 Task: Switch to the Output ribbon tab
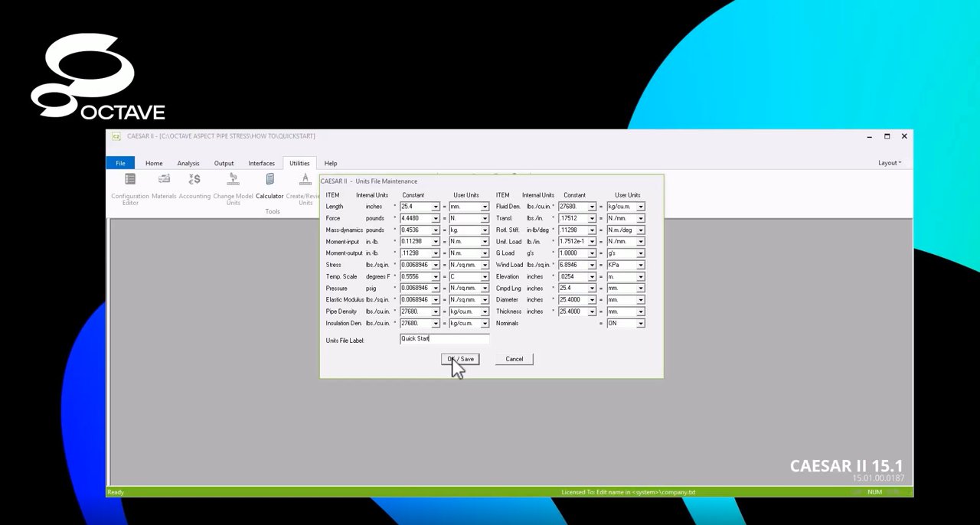tap(224, 163)
